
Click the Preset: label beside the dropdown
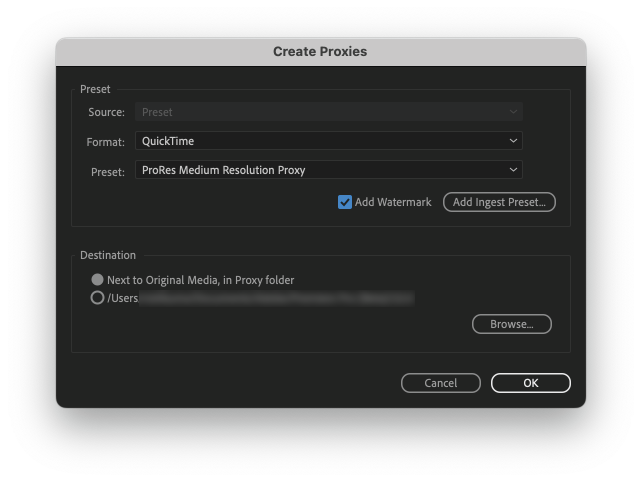point(107,171)
